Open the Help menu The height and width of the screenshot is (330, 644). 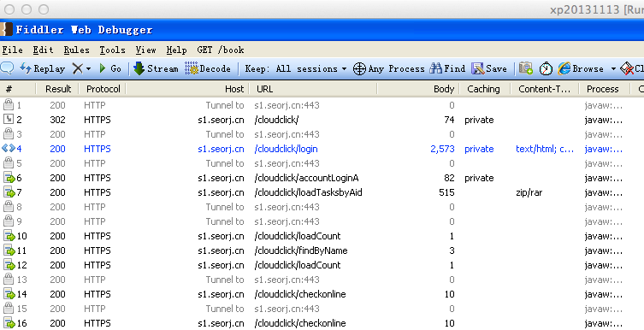point(176,50)
